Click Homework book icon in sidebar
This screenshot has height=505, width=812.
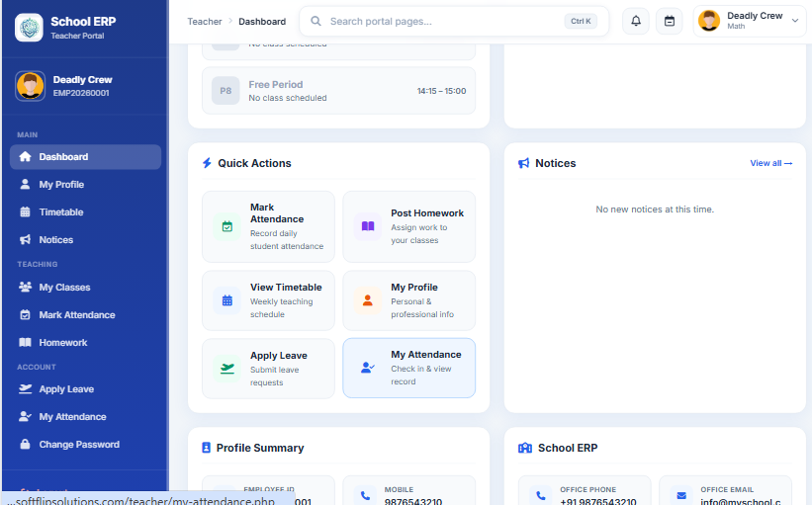click(x=25, y=343)
